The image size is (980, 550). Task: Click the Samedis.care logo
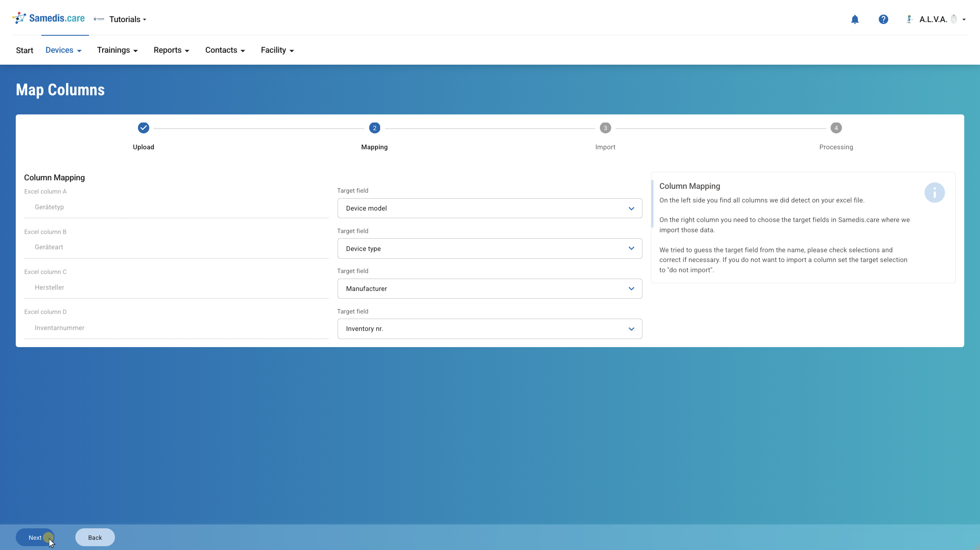49,18
